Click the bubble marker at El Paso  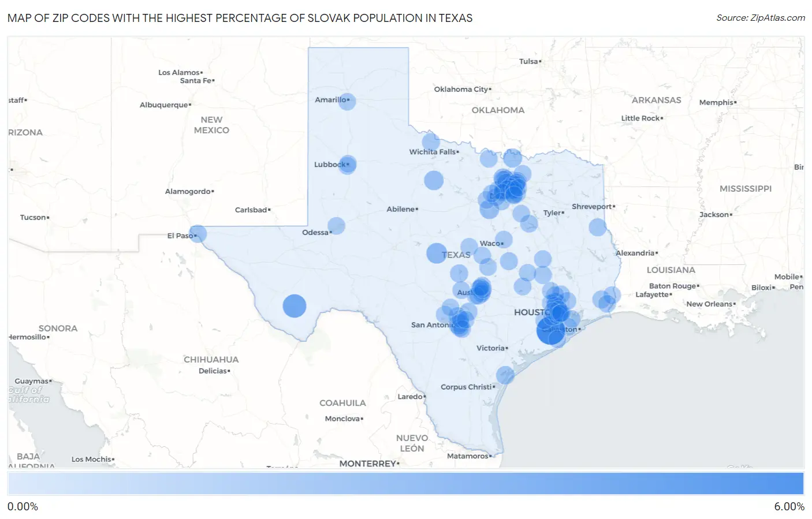click(198, 234)
